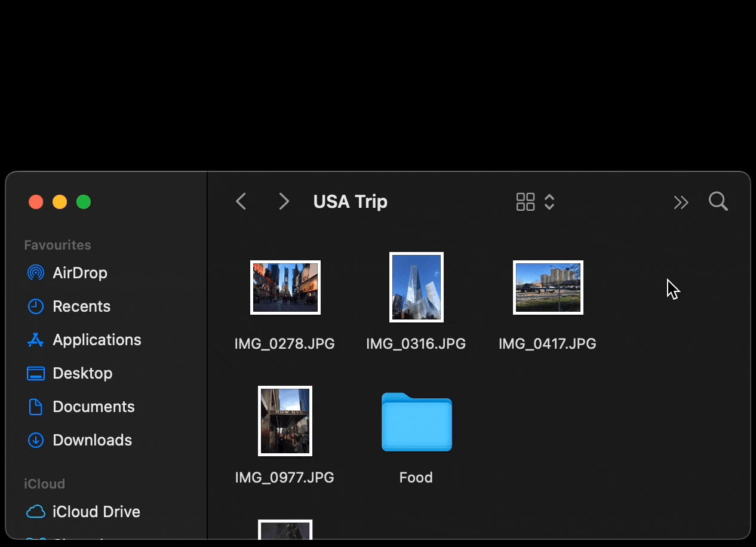Viewport: 756px width, 547px height.
Task: Select the IMG_0316.JPG skyscraper thumbnail
Action: 416,287
